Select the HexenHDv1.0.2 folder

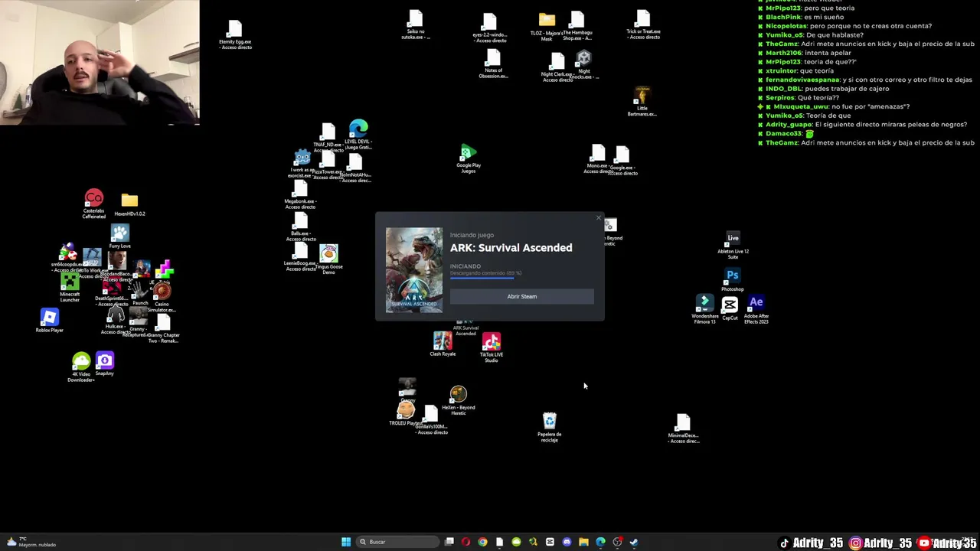tap(129, 205)
